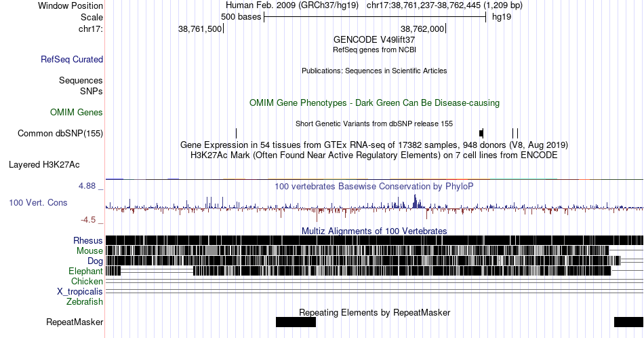The width and height of the screenshot is (644, 338).
Task: Click the 4.88 PhyloP upper scale value
Action: [87, 186]
